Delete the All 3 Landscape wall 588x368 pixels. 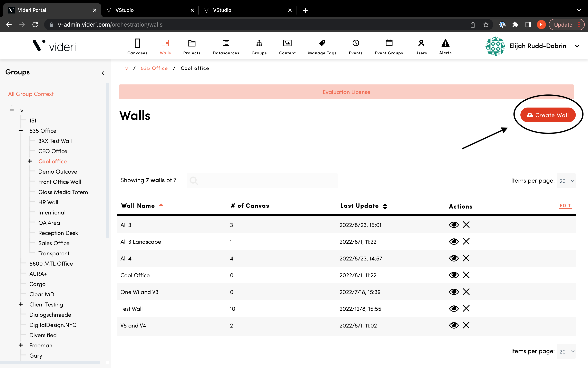point(466,241)
